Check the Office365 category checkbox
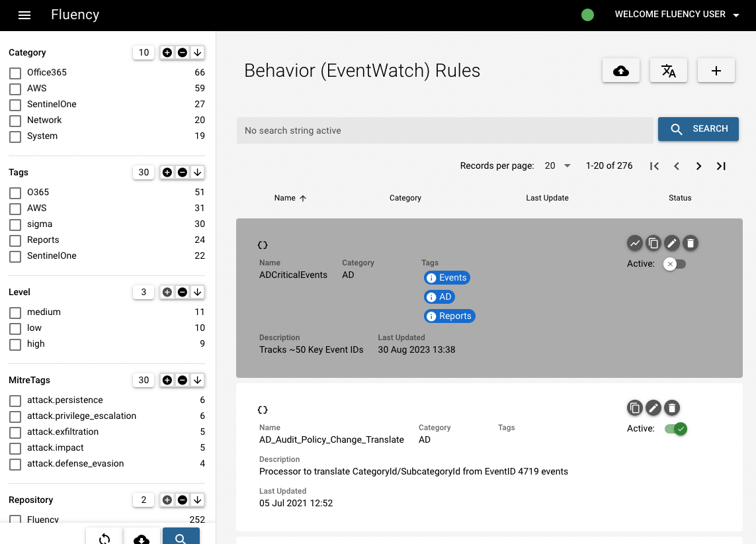 [15, 73]
